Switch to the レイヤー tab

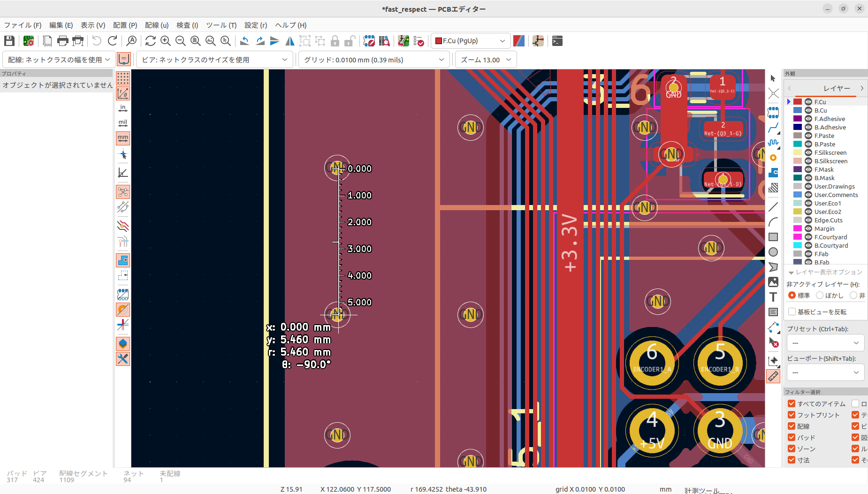pyautogui.click(x=837, y=88)
